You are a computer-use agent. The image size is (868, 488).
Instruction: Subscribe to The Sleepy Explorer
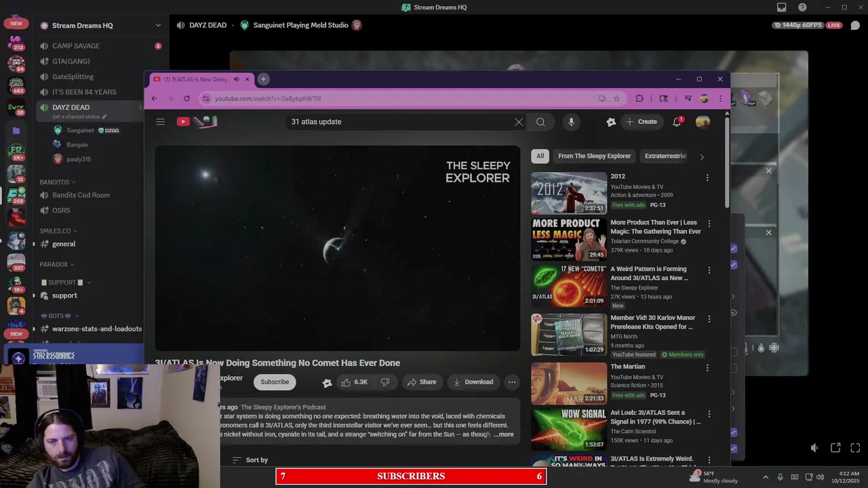coord(275,382)
